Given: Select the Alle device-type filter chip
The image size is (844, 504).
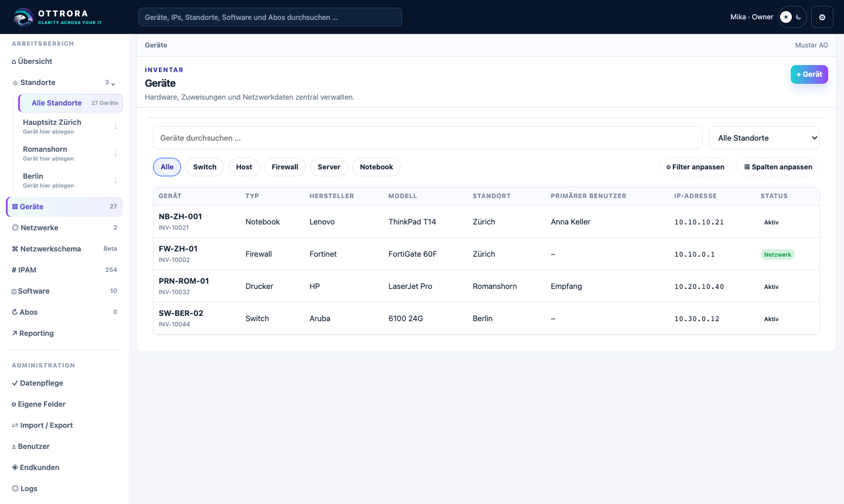Looking at the screenshot, I should (167, 167).
